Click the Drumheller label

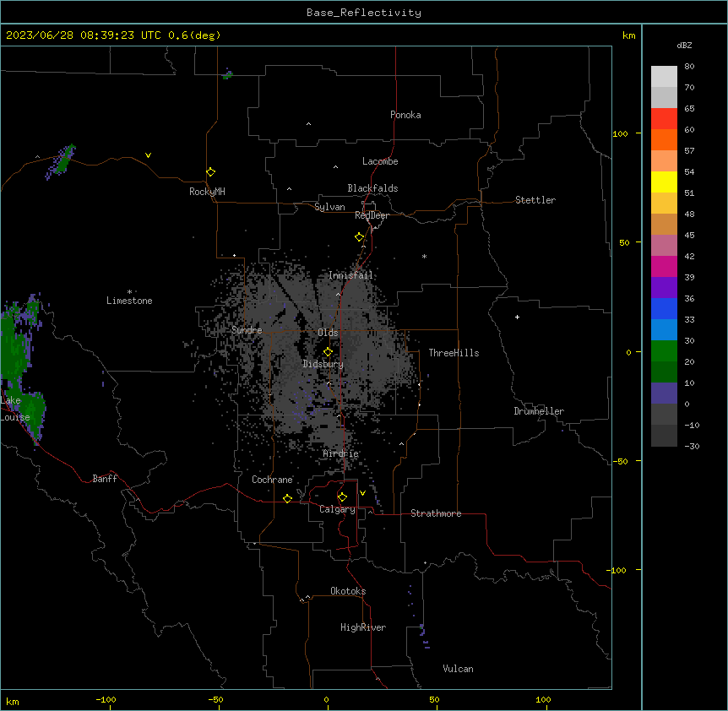539,411
